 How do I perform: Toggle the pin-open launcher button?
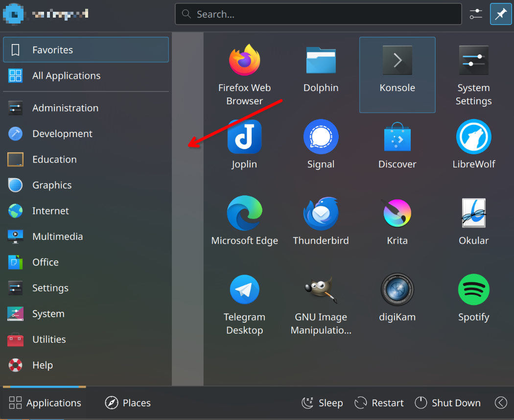tap(501, 14)
